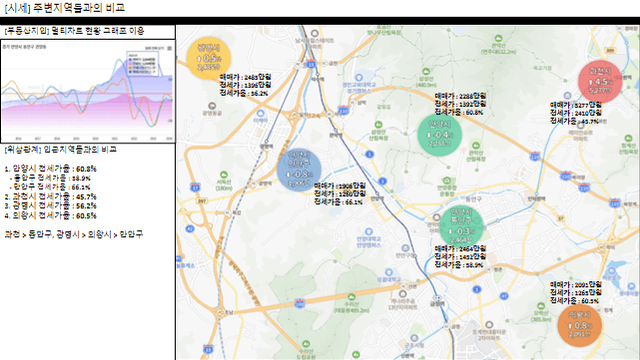Click the 수리산 mountain marker icon
The width and height of the screenshot is (640, 360).
coord(351,297)
